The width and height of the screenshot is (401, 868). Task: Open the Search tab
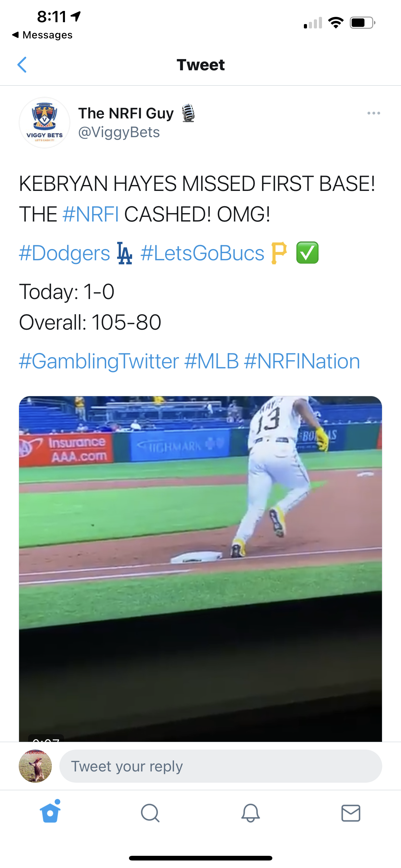(150, 813)
